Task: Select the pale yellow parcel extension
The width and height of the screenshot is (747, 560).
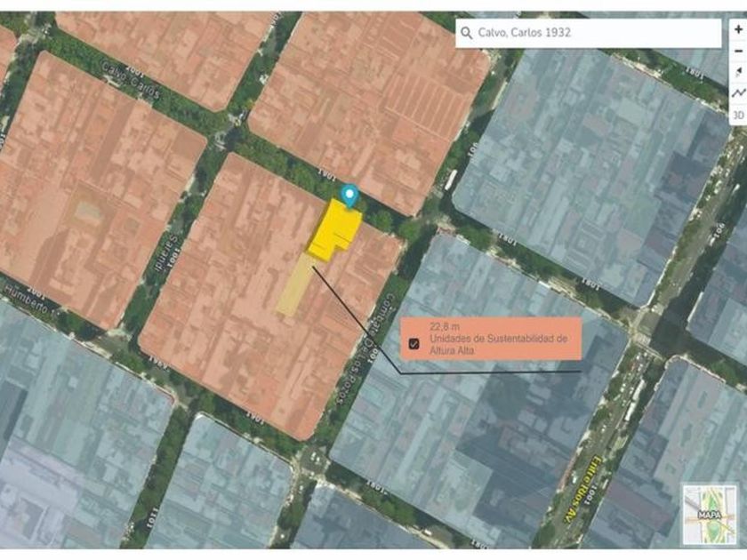Action: (294, 286)
